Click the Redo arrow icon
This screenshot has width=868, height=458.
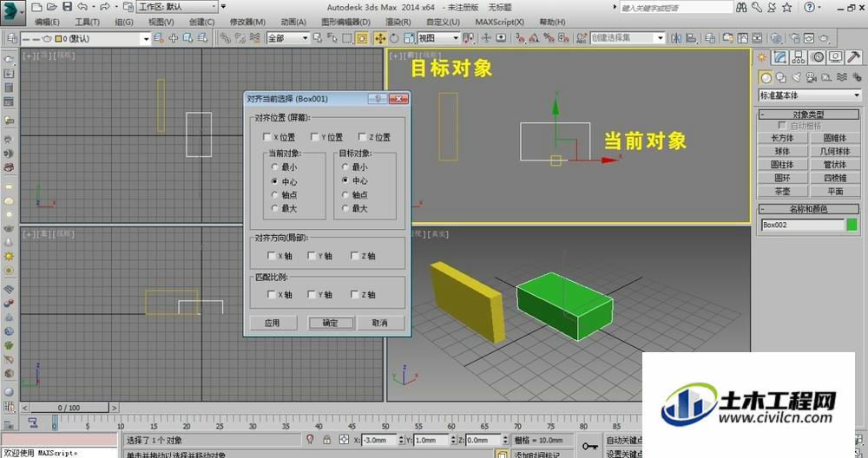click(105, 7)
